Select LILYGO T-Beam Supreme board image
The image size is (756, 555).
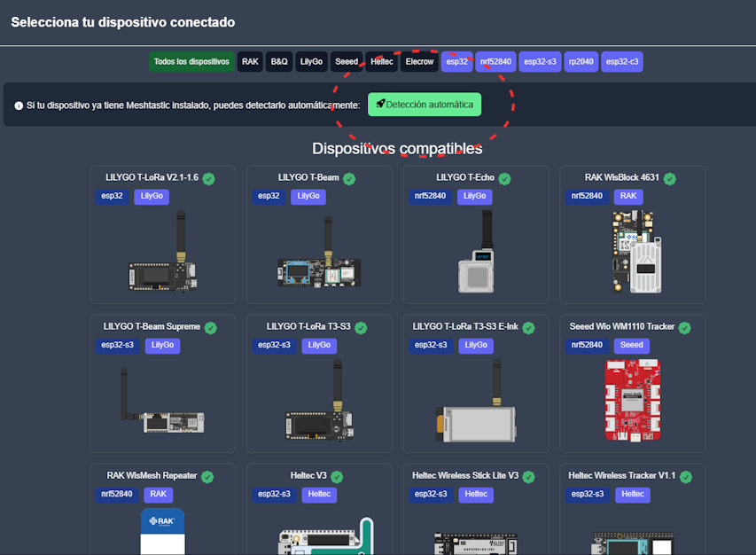point(162,400)
